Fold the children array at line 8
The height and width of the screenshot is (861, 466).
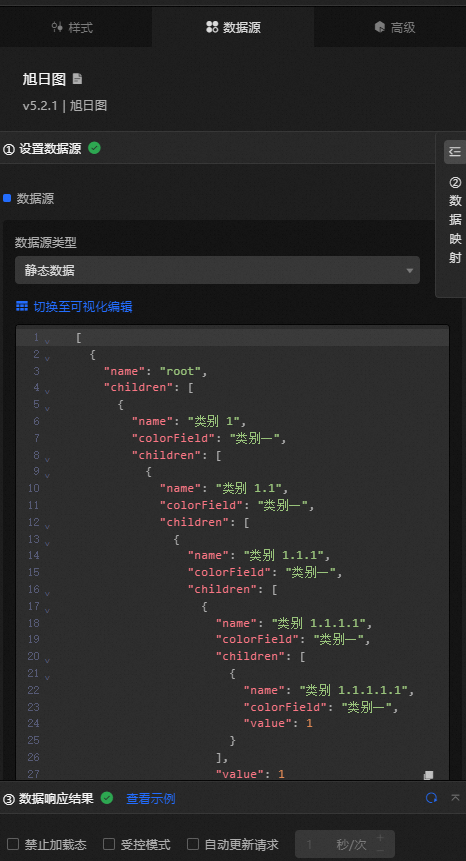47,459
